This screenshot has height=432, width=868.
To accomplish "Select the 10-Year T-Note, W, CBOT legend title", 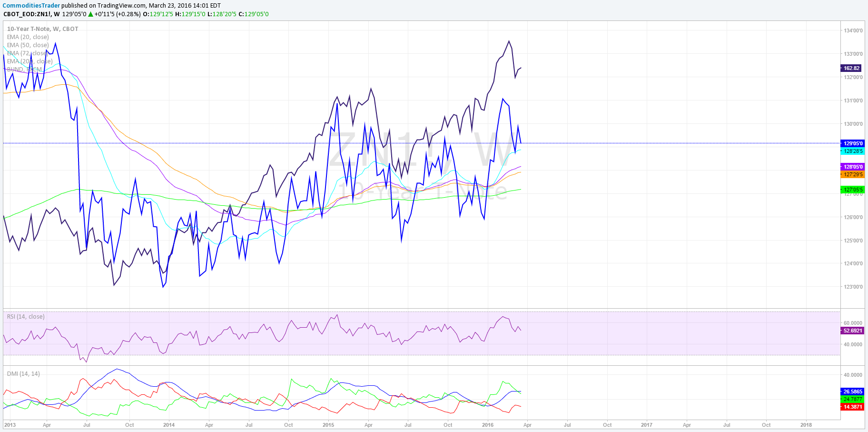I will pos(42,29).
